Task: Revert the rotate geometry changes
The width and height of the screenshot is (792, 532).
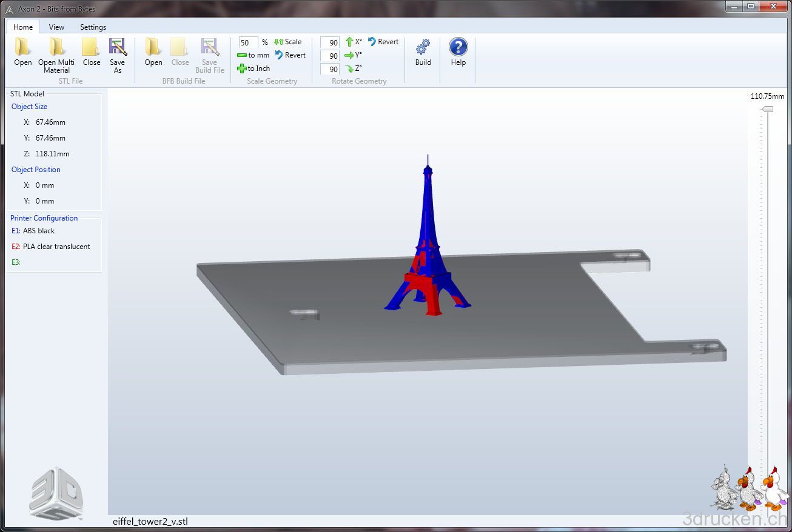Action: coord(383,42)
